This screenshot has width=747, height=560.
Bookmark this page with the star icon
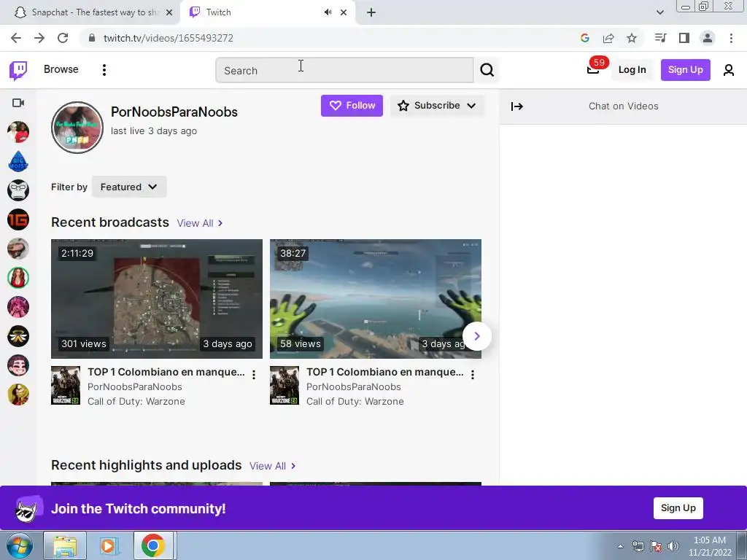[x=632, y=38]
